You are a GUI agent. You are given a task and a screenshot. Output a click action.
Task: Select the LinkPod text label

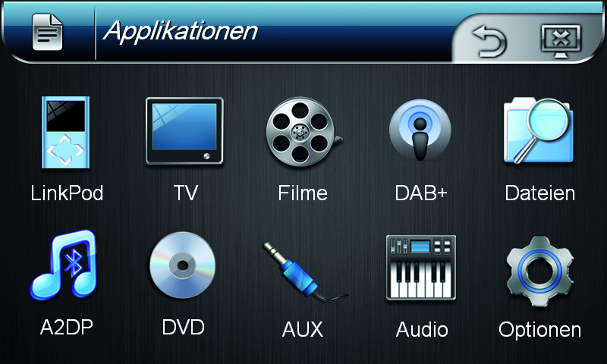67,193
